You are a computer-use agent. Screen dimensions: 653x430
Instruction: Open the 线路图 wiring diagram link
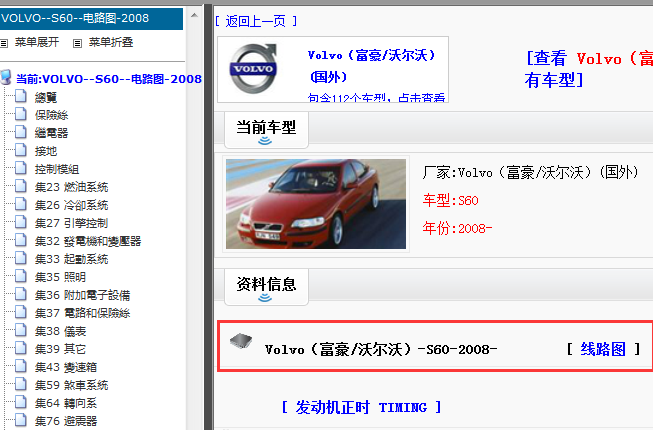click(603, 349)
